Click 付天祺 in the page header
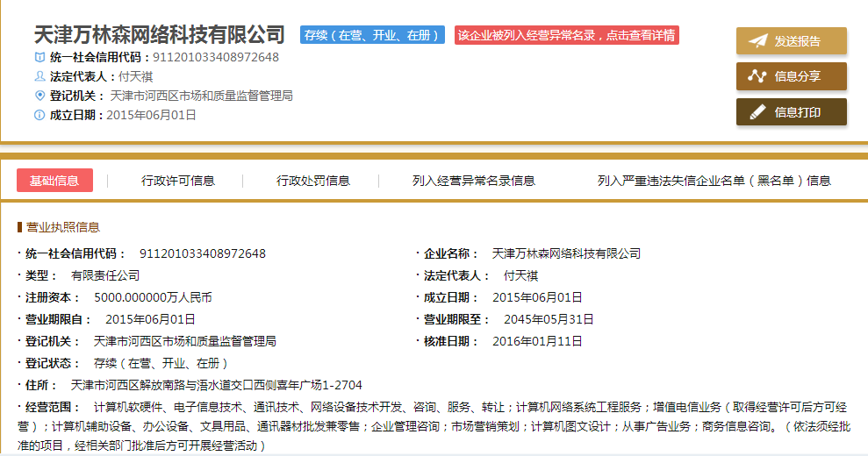Viewport: 868px width, 456px height. (135, 76)
